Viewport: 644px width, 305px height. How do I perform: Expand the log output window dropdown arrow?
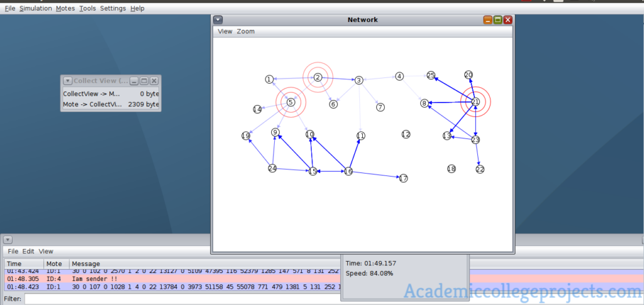(x=8, y=240)
